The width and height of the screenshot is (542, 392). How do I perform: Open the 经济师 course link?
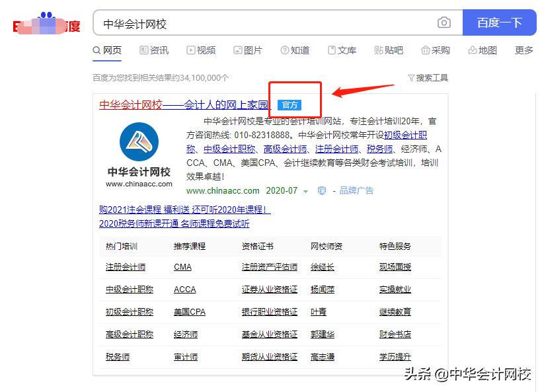click(x=186, y=334)
